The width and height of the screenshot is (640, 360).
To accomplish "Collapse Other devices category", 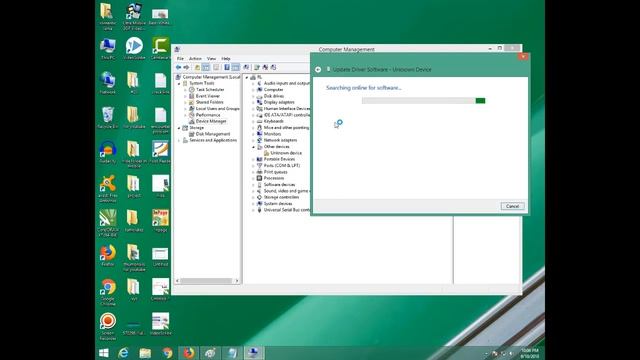I will [x=253, y=147].
